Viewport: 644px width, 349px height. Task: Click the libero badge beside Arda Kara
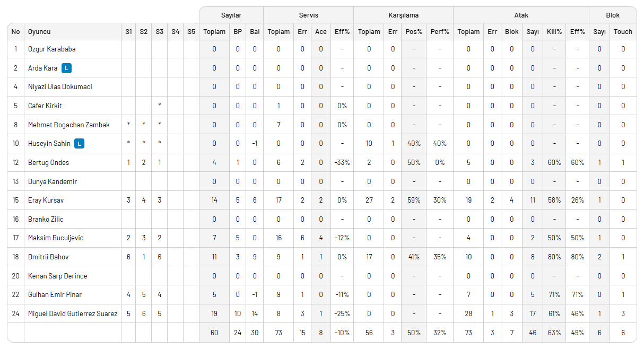click(x=66, y=68)
